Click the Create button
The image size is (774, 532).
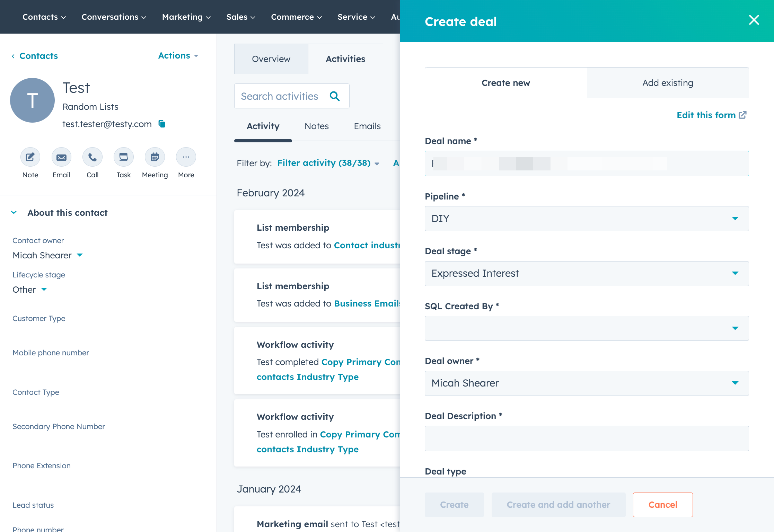(x=454, y=505)
